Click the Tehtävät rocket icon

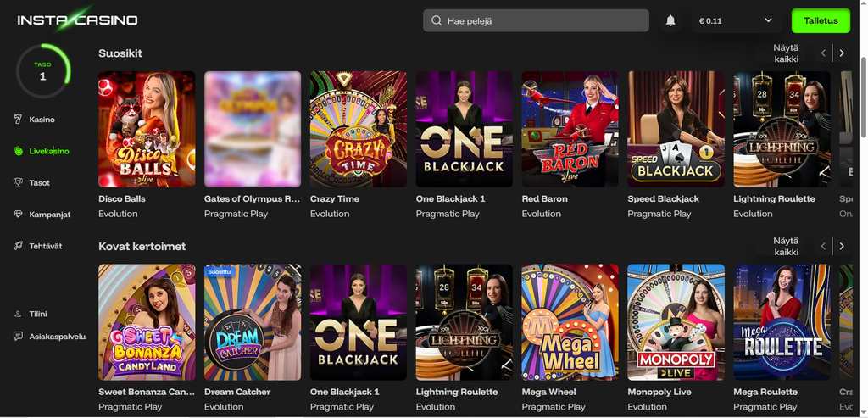point(19,246)
